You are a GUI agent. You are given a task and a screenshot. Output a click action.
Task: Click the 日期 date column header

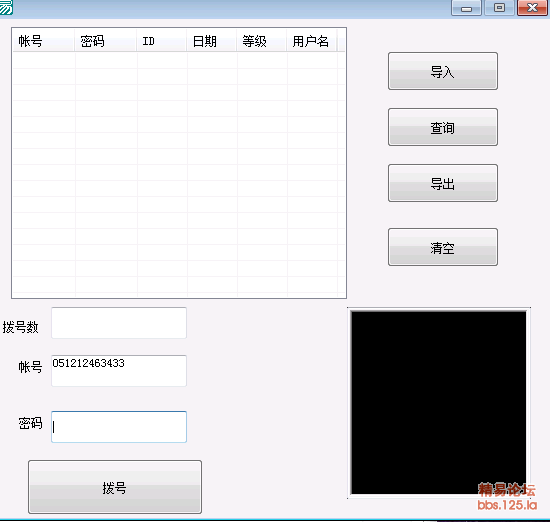point(212,41)
